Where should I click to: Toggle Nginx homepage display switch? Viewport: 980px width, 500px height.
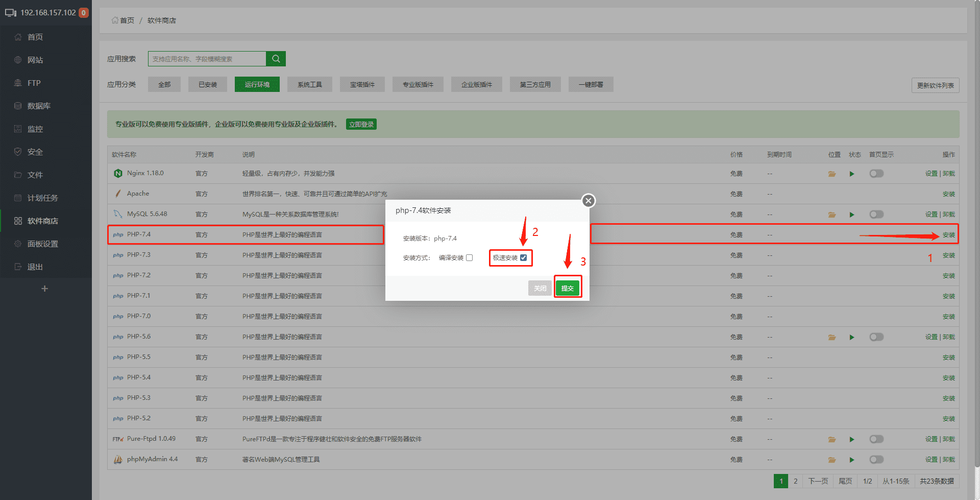(x=876, y=174)
